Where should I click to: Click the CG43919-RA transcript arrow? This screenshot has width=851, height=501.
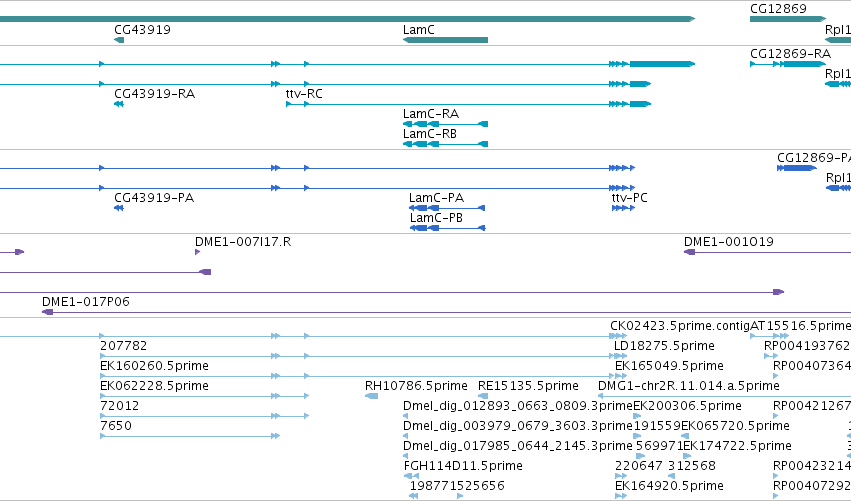click(x=119, y=104)
